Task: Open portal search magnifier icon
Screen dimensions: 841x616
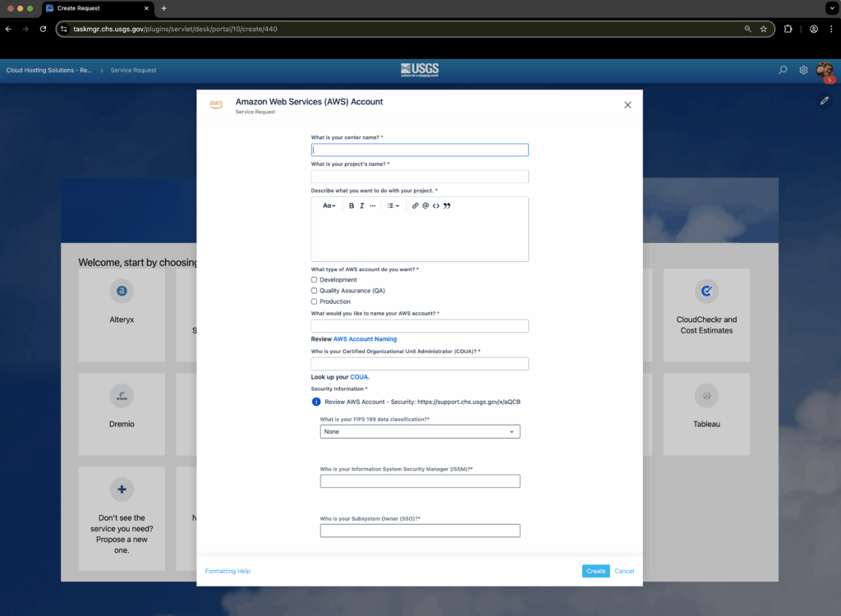Action: [783, 70]
